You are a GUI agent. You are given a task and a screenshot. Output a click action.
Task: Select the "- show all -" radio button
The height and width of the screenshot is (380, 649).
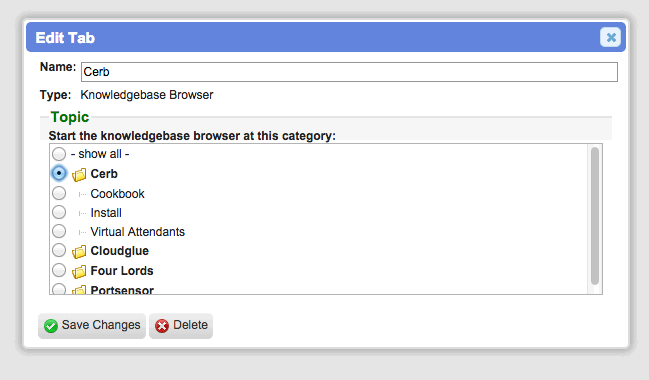coord(59,154)
